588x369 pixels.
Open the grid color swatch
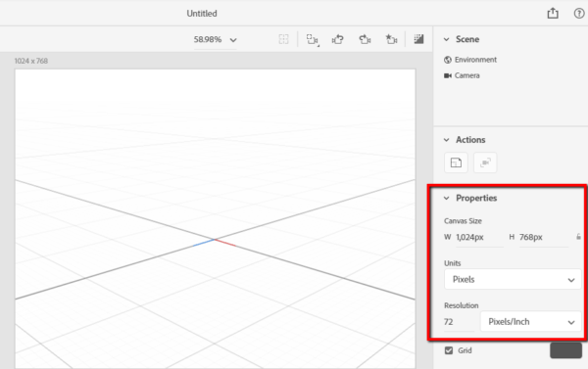[565, 350]
